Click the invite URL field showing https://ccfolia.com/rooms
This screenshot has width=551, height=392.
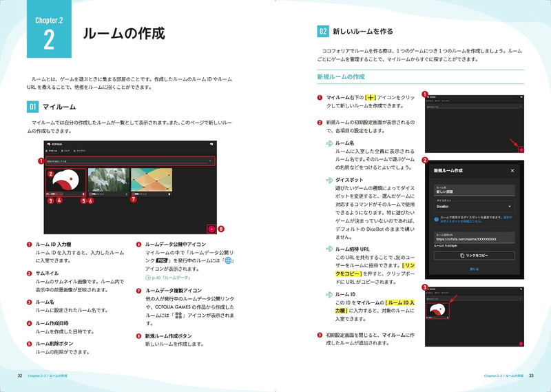point(475,237)
